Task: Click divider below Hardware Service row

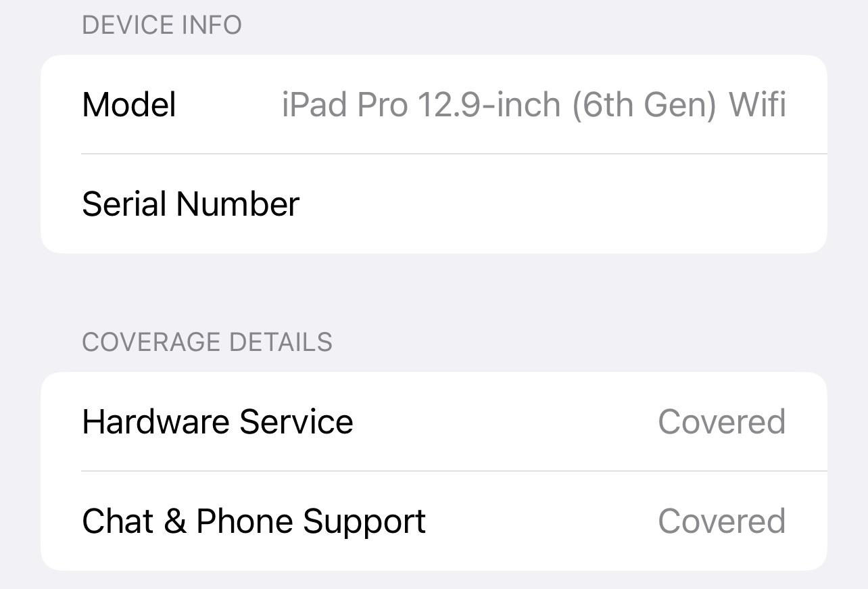Action: tap(454, 471)
